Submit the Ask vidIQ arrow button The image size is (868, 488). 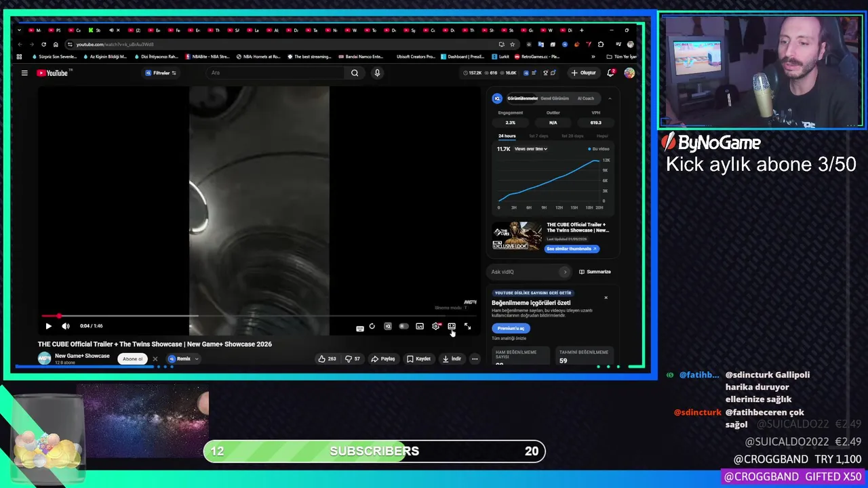click(x=565, y=272)
